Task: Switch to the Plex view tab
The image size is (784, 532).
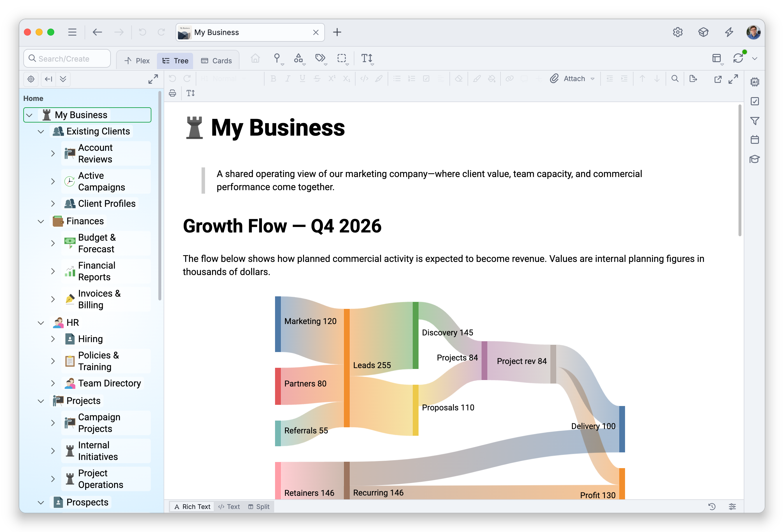Action: (x=137, y=61)
